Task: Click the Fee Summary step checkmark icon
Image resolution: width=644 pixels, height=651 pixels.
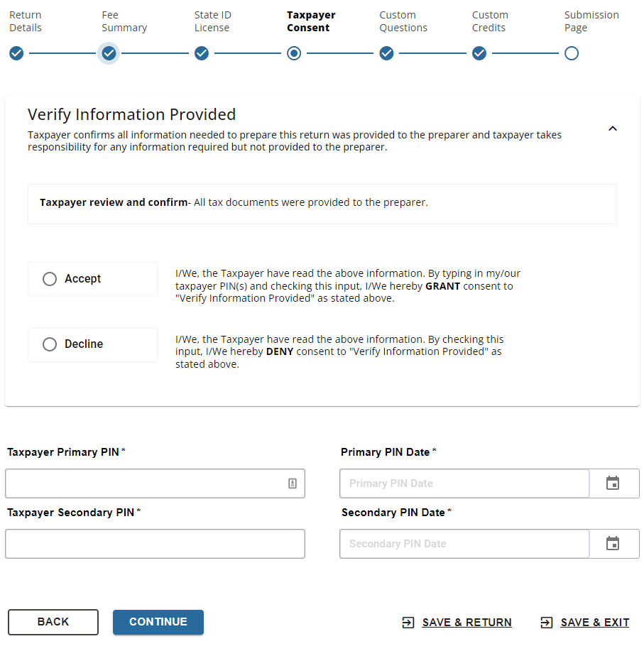Action: click(x=109, y=53)
